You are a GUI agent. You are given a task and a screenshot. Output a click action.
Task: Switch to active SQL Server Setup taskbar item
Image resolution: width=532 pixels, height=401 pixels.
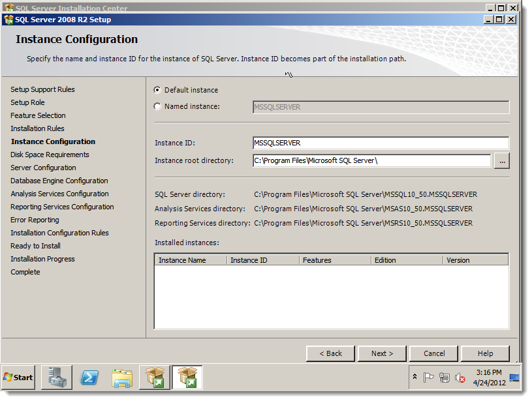(x=187, y=378)
